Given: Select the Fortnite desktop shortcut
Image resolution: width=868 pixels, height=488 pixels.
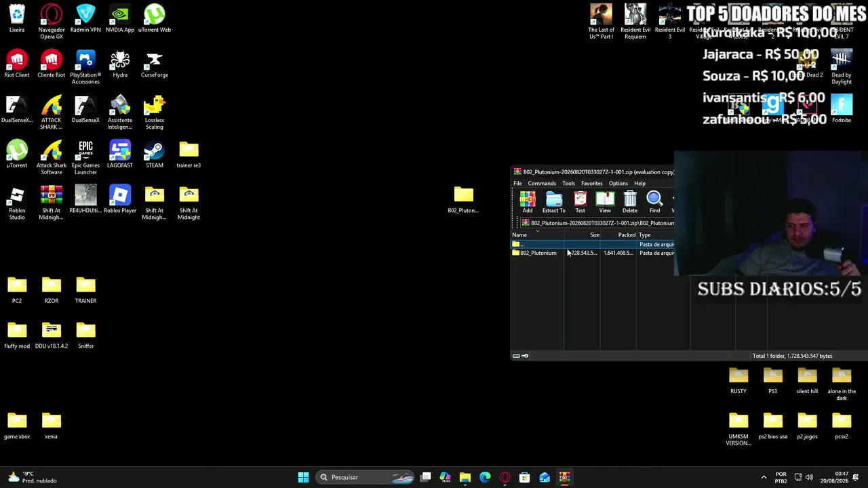Looking at the screenshot, I should [842, 110].
